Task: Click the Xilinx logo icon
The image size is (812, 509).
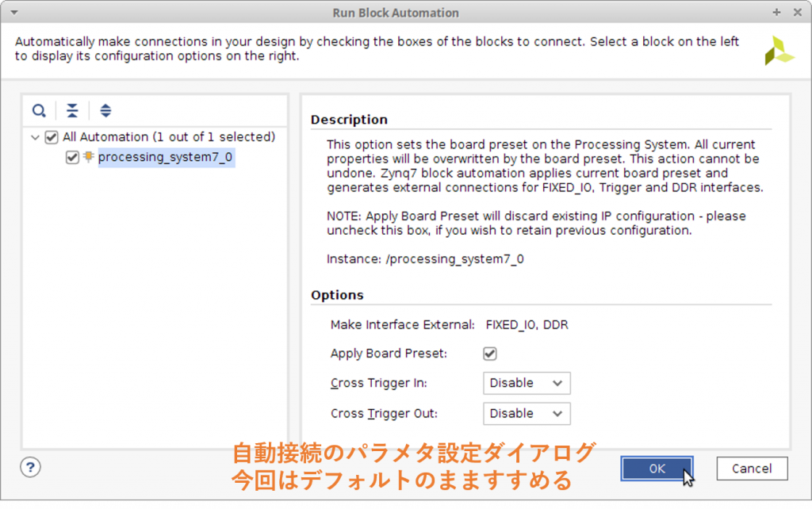Action: point(779,50)
